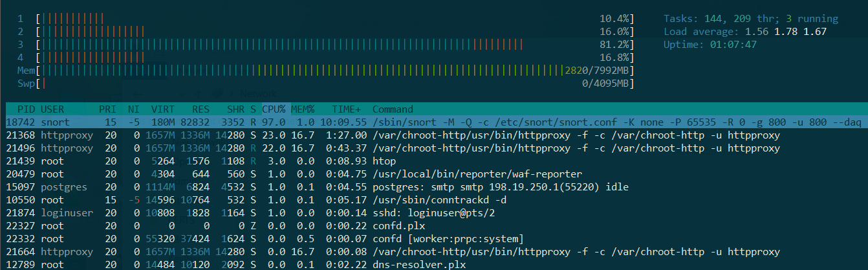This screenshot has width=868, height=270.
Task: Select the CPU 2 usage meter
Action: click(325, 31)
